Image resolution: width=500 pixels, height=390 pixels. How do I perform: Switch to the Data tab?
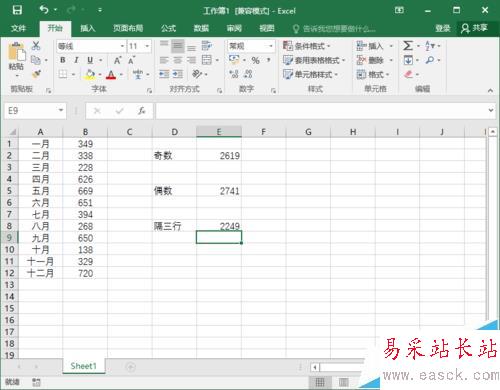click(x=201, y=28)
